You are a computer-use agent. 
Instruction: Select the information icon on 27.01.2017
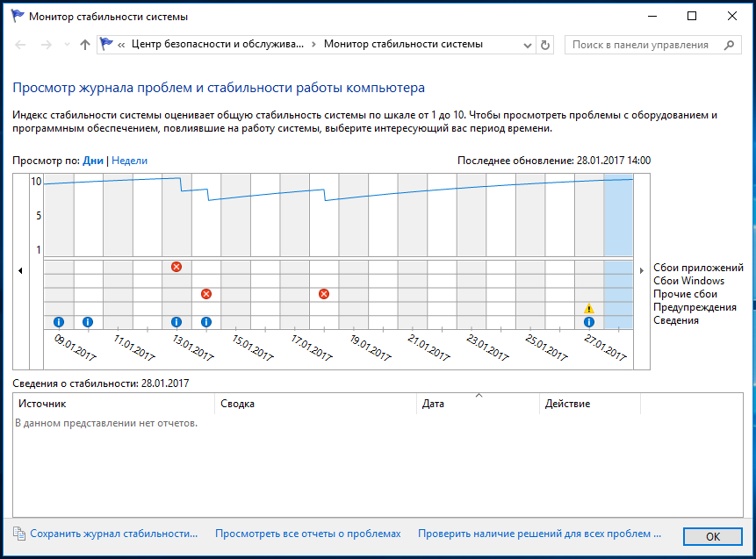coord(588,322)
